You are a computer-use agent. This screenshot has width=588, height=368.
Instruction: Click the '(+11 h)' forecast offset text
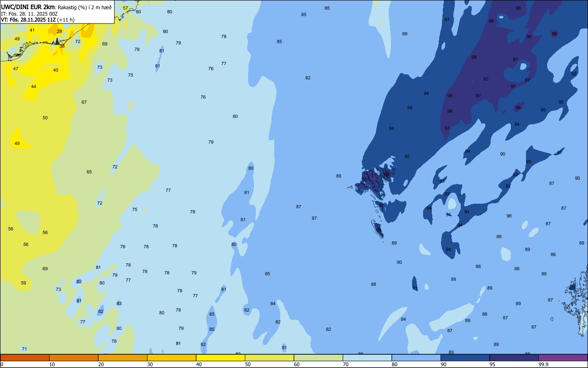(66, 20)
